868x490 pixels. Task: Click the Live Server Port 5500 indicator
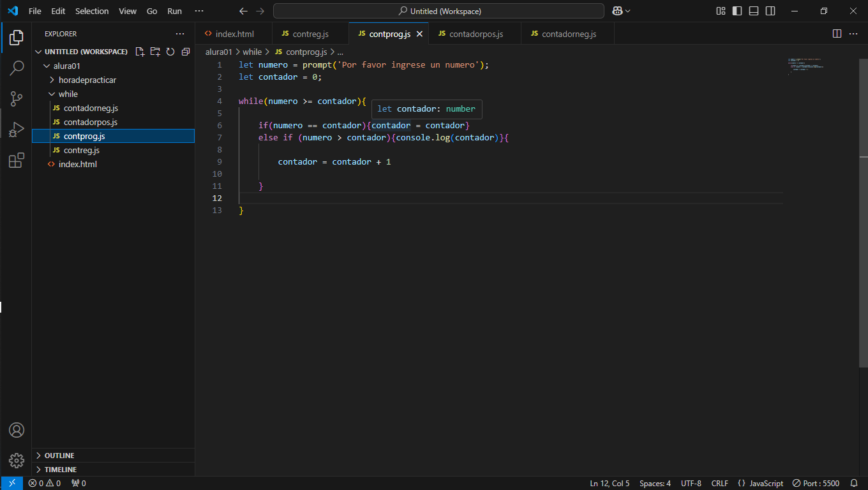pyautogui.click(x=816, y=483)
